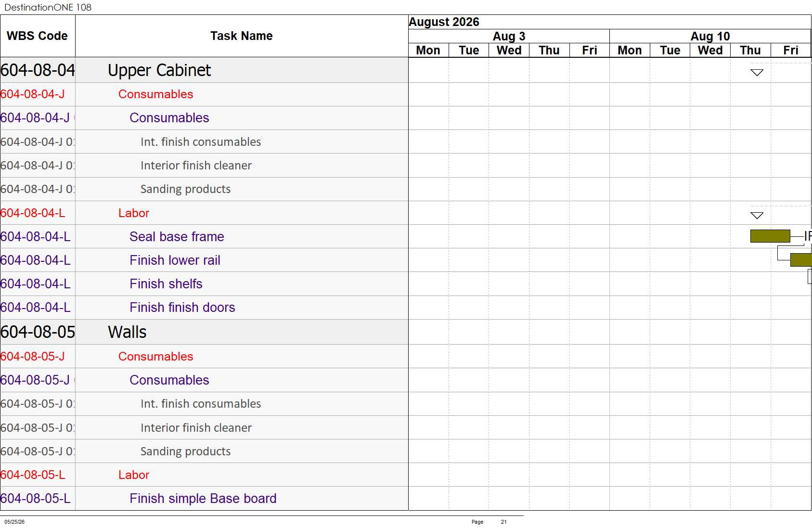Click the Finish shelfs task
Screen dimensions: 812x528
coord(166,284)
